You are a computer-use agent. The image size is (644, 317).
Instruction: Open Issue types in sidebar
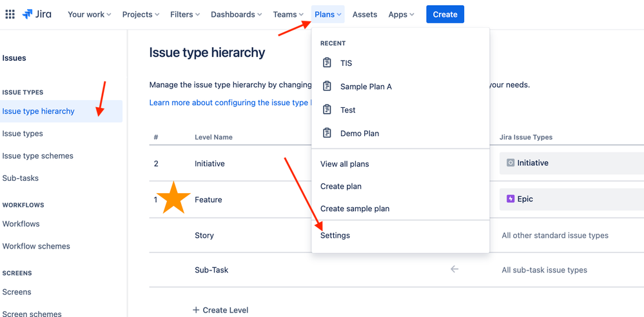point(23,134)
